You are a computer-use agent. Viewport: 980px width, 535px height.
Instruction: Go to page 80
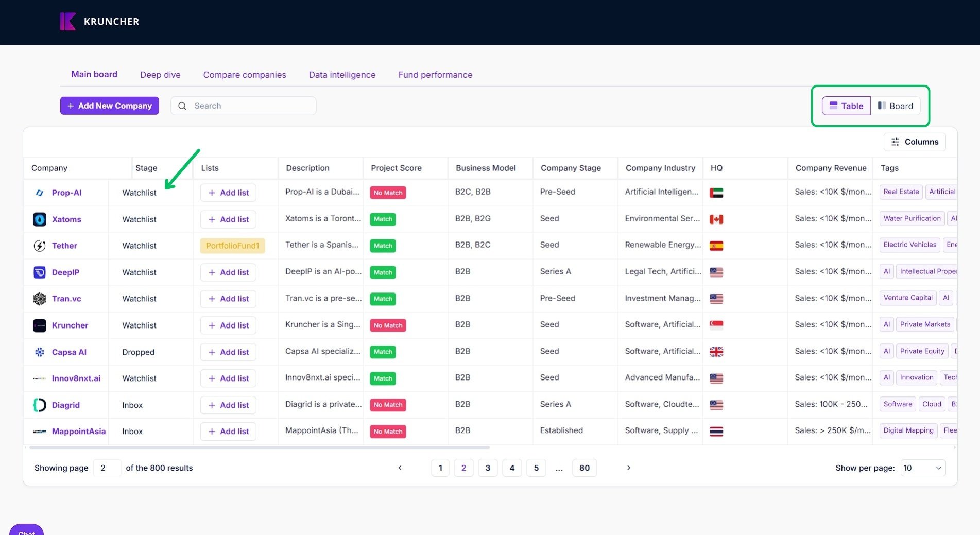pyautogui.click(x=584, y=468)
